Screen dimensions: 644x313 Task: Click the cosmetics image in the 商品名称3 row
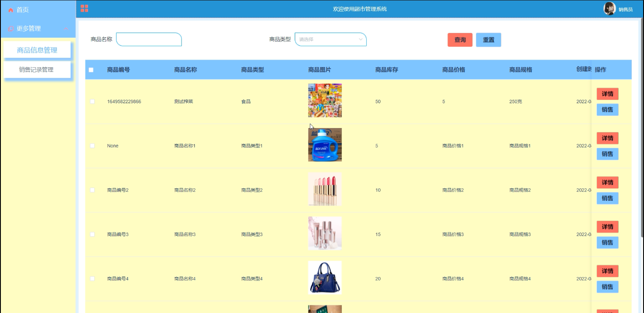325,233
